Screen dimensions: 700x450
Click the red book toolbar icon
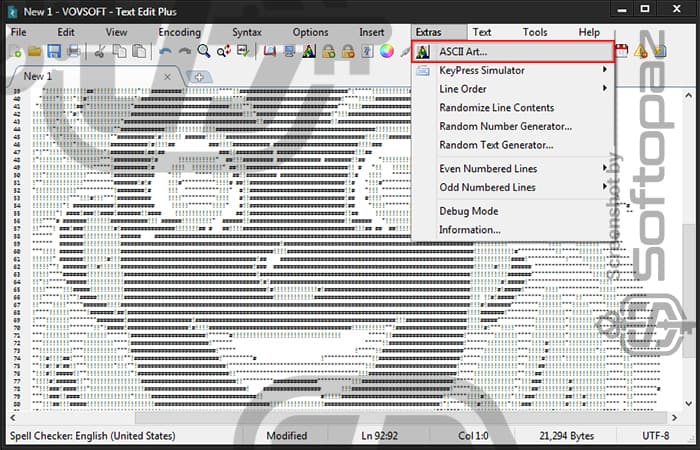(x=270, y=51)
